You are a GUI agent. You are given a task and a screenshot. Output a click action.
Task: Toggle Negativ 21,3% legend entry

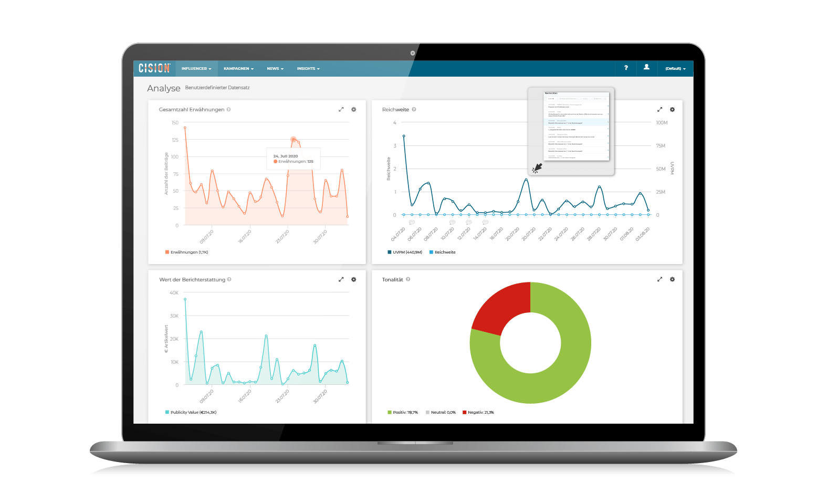[478, 412]
